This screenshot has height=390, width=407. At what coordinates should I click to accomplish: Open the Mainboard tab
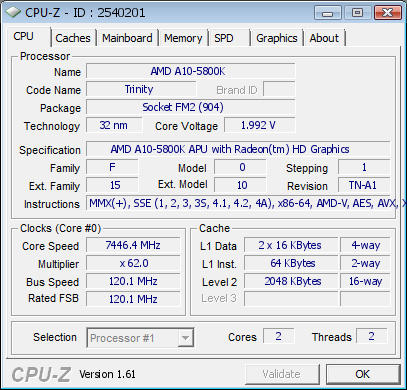point(127,38)
